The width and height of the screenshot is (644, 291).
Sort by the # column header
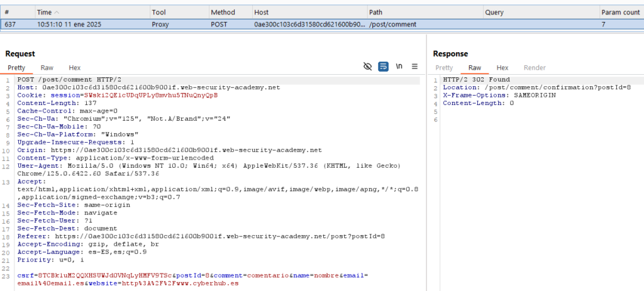point(17,13)
